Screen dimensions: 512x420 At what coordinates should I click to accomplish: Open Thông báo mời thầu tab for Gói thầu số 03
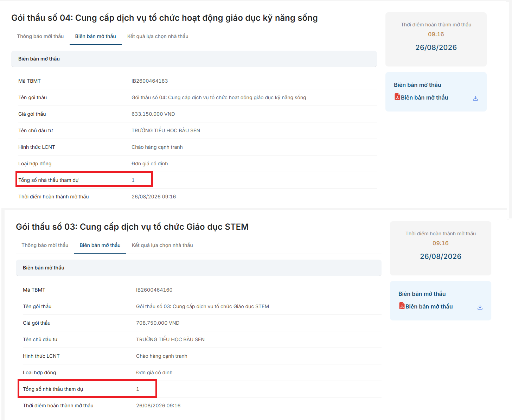tap(45, 245)
